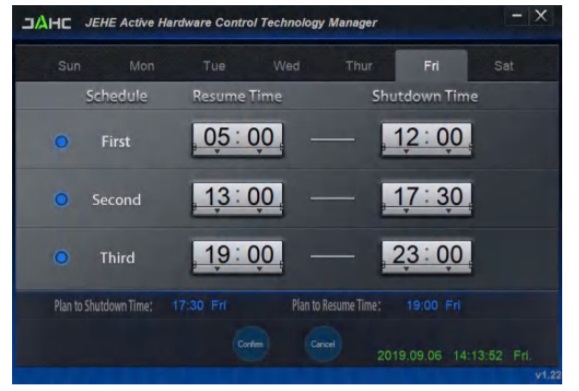Open the Tue schedule tab
This screenshot has height=391, width=579.
point(214,66)
